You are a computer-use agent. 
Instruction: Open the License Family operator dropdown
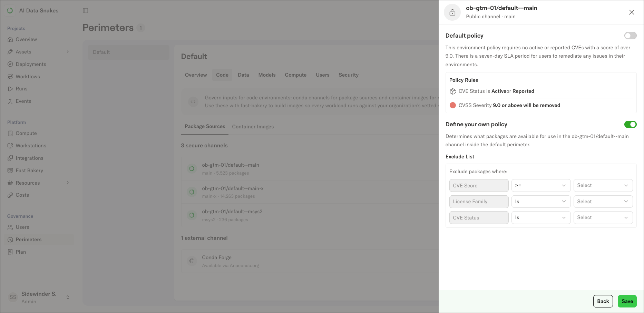(x=541, y=202)
